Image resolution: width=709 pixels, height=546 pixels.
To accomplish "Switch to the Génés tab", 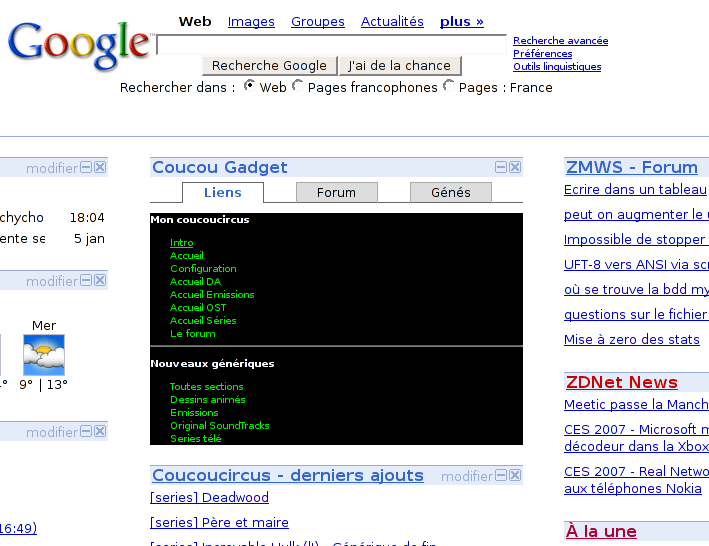I will point(451,193).
